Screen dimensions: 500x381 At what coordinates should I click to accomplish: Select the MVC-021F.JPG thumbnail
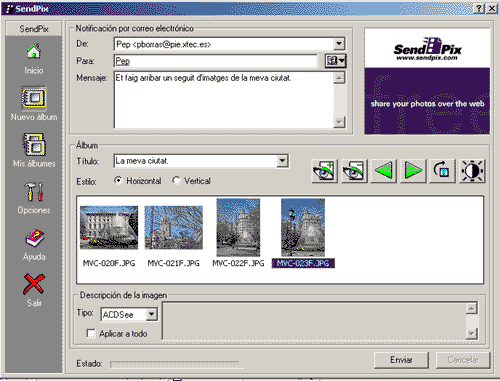pyautogui.click(x=173, y=228)
